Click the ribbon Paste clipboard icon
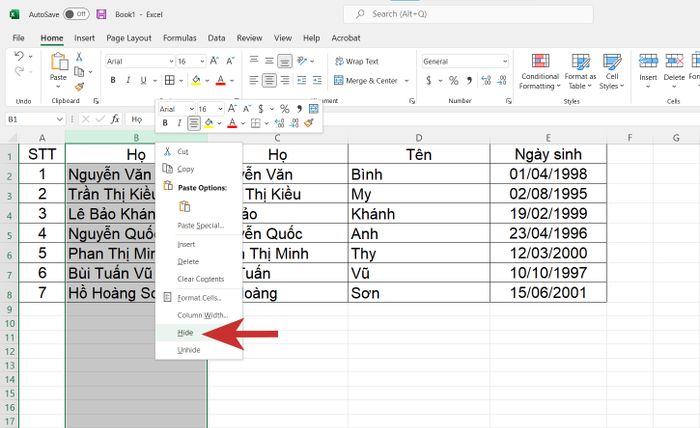 [x=59, y=61]
